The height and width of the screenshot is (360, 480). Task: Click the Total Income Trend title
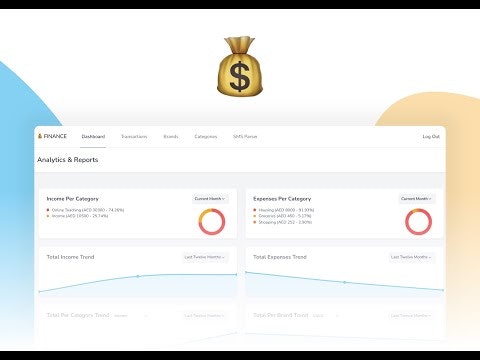pyautogui.click(x=70, y=257)
